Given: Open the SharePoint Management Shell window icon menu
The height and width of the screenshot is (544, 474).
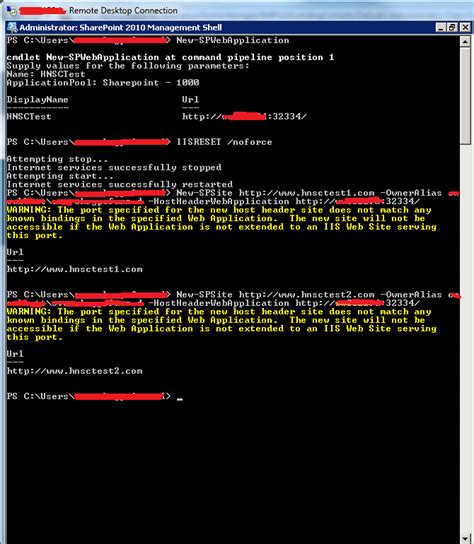Looking at the screenshot, I should coord(12,27).
